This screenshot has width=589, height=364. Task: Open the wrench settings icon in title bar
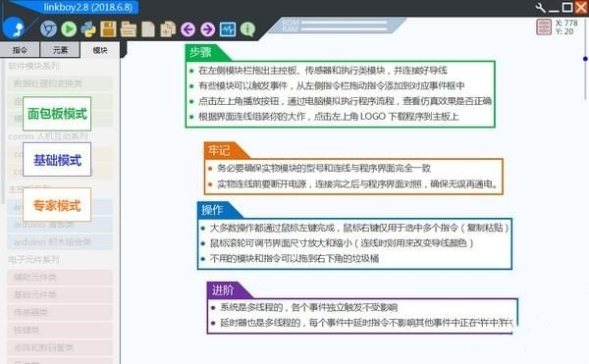pyautogui.click(x=540, y=7)
